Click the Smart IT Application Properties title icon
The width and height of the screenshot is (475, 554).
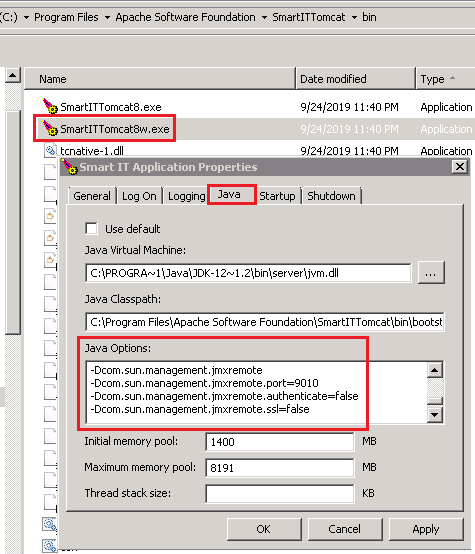point(70,167)
